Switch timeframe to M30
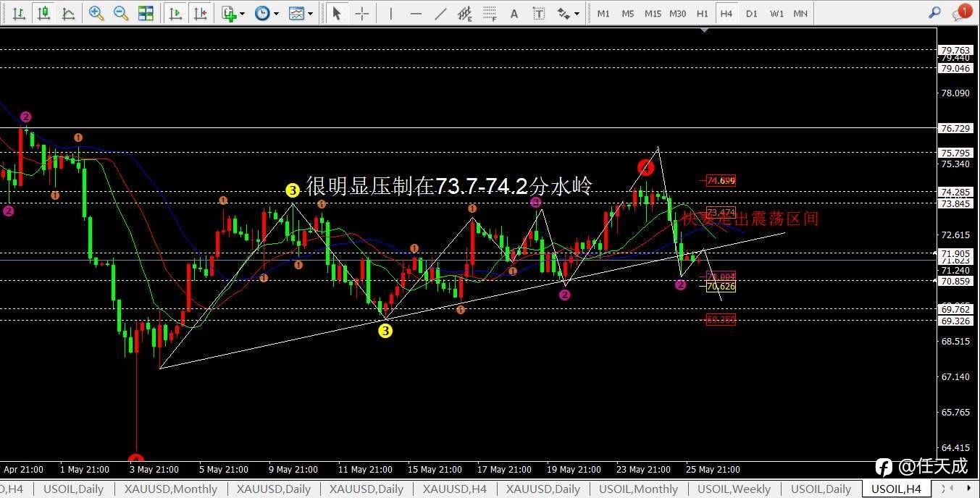Screen dimensions: 980x498 (x=678, y=13)
